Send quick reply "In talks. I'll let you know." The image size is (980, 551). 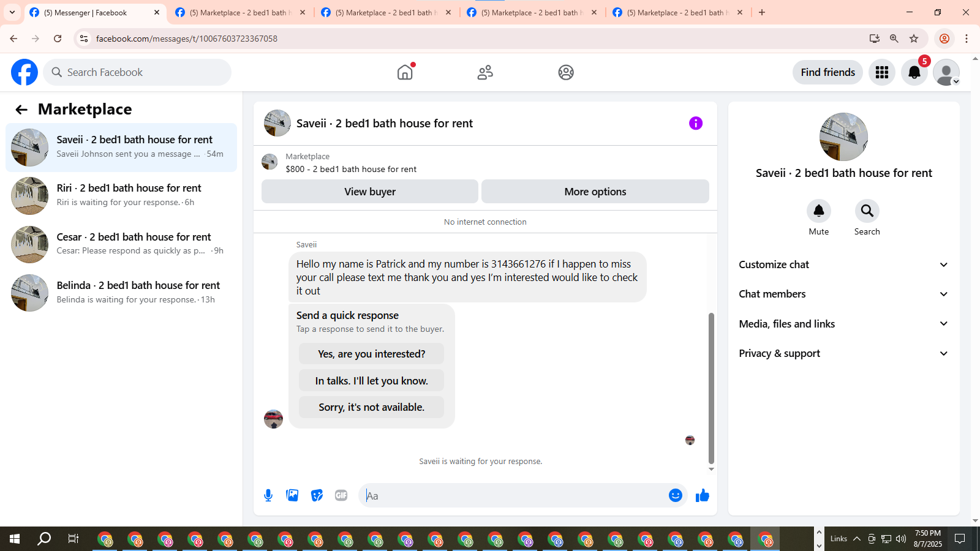371,381
